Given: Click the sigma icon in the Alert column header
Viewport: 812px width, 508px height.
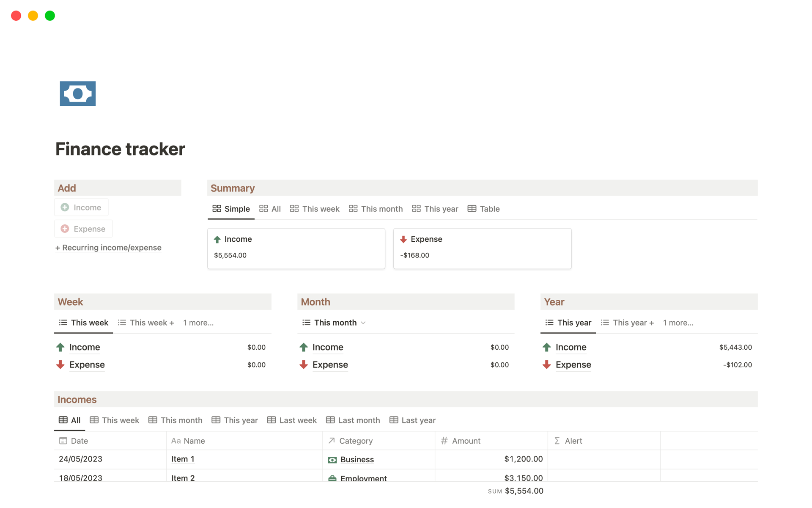Looking at the screenshot, I should point(557,441).
